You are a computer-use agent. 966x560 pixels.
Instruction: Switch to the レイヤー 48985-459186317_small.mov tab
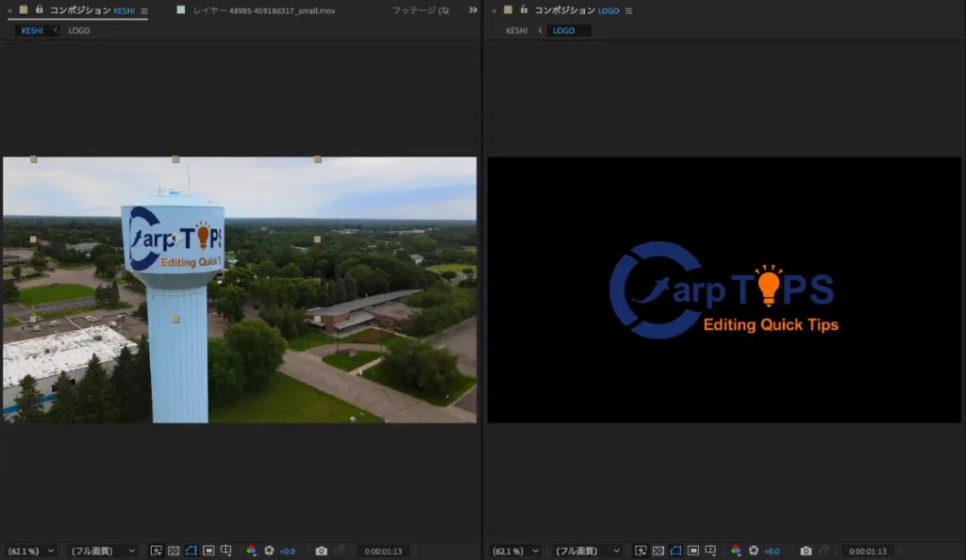(x=264, y=10)
